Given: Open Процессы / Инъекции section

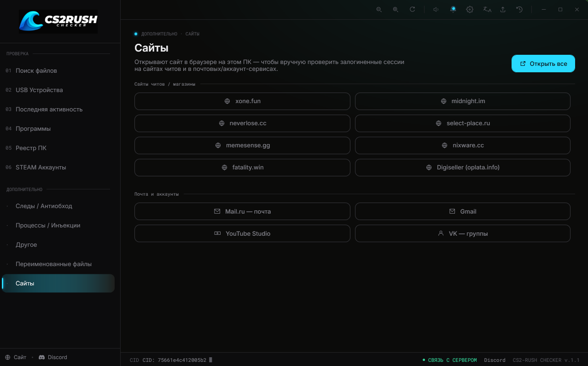Looking at the screenshot, I should [x=58, y=226].
